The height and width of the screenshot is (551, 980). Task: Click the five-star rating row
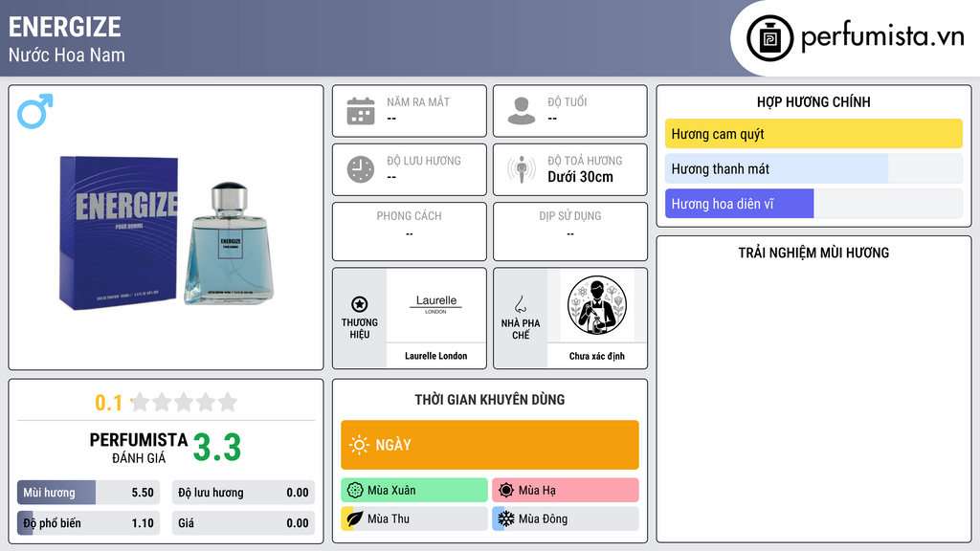pyautogui.click(x=184, y=403)
